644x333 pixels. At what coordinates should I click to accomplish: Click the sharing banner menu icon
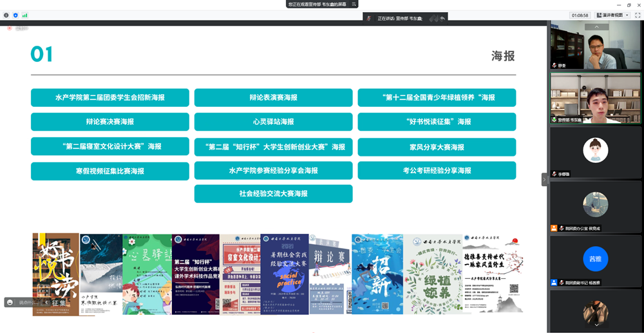pos(354,4)
